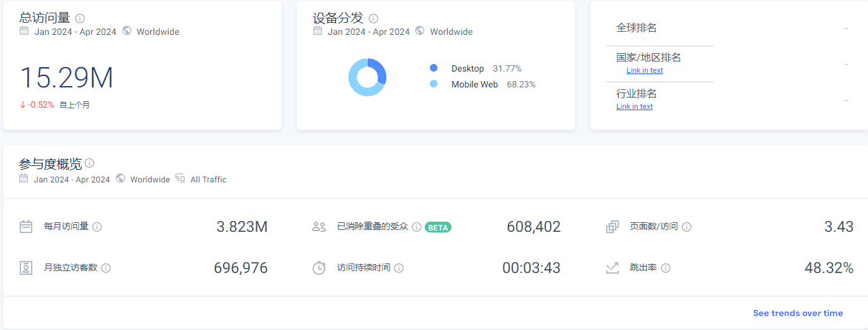Click Jan 2024 - Apr 2024 in 总访问量 card
Viewport: 868px width, 330px height.
click(75, 32)
